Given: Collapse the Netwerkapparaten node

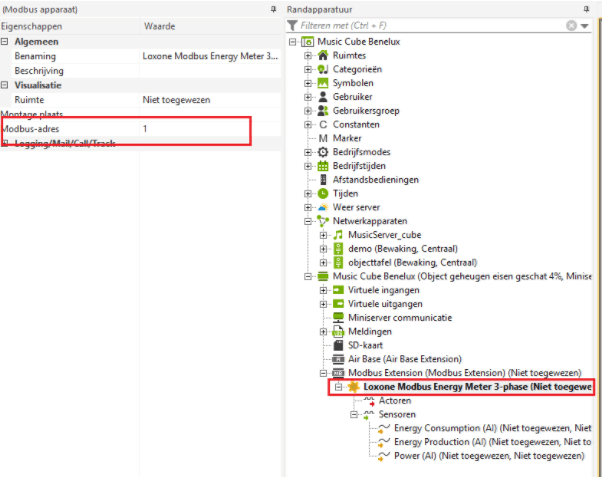Looking at the screenshot, I should click(308, 221).
